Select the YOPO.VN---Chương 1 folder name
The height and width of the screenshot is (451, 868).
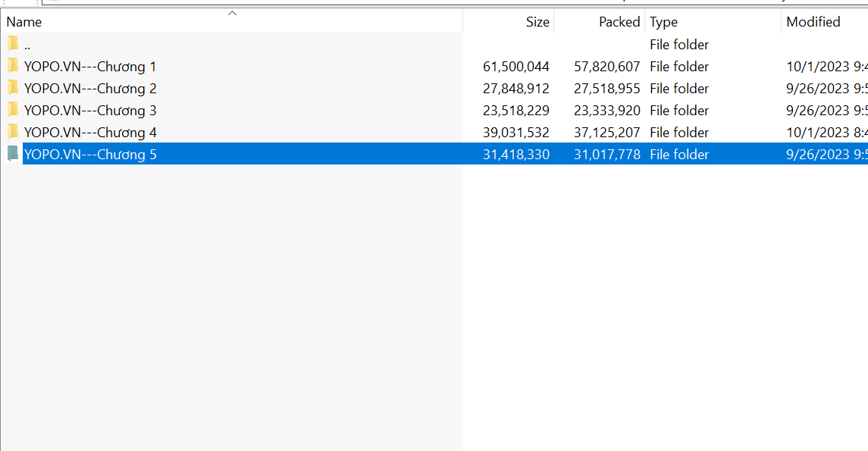coord(90,67)
